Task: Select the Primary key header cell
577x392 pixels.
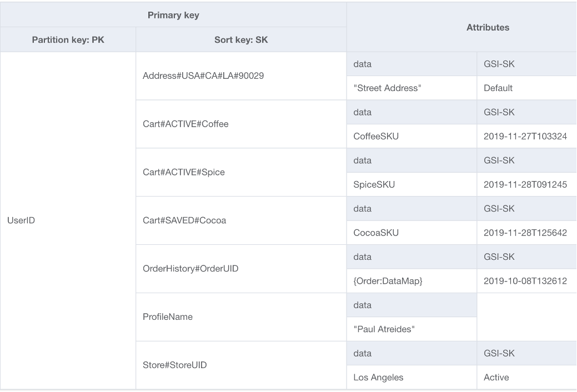Action: (173, 14)
